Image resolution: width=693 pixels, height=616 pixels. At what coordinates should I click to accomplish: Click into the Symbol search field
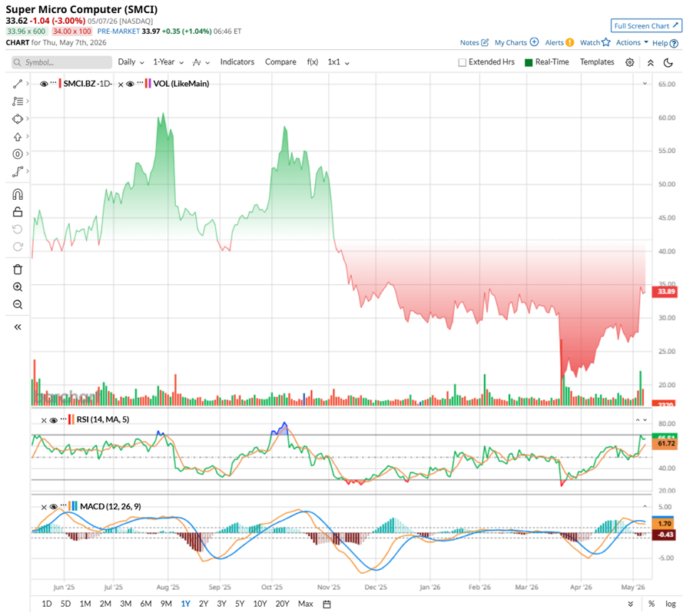[62, 62]
